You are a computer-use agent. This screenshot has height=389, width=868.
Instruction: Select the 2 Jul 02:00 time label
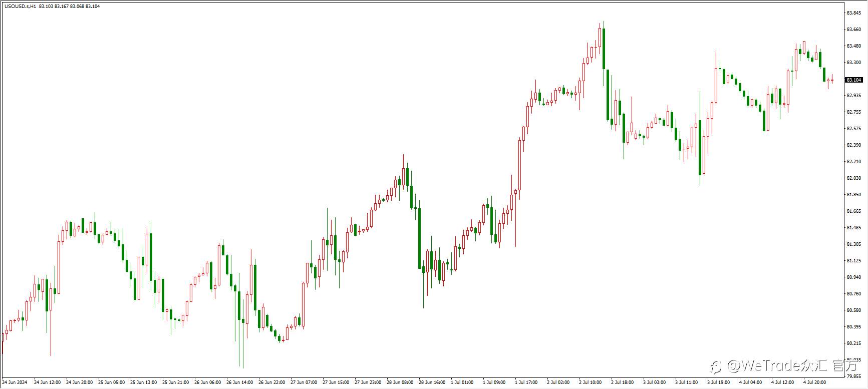558,382
